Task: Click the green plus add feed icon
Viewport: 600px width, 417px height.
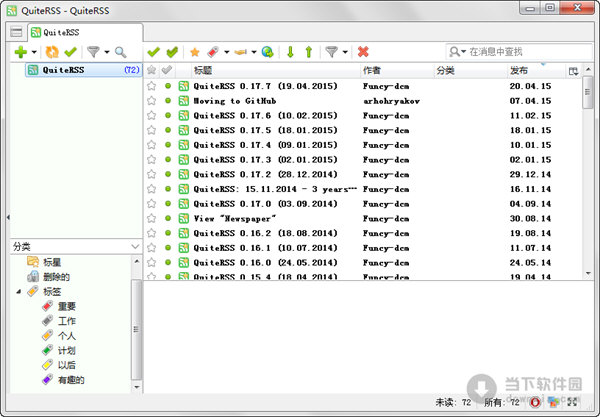Action: 20,52
